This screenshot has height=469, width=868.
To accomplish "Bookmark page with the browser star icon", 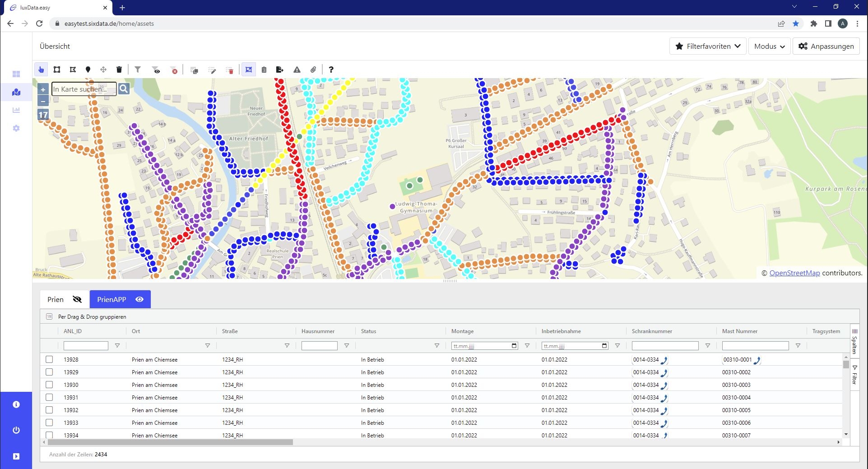I will click(x=796, y=23).
